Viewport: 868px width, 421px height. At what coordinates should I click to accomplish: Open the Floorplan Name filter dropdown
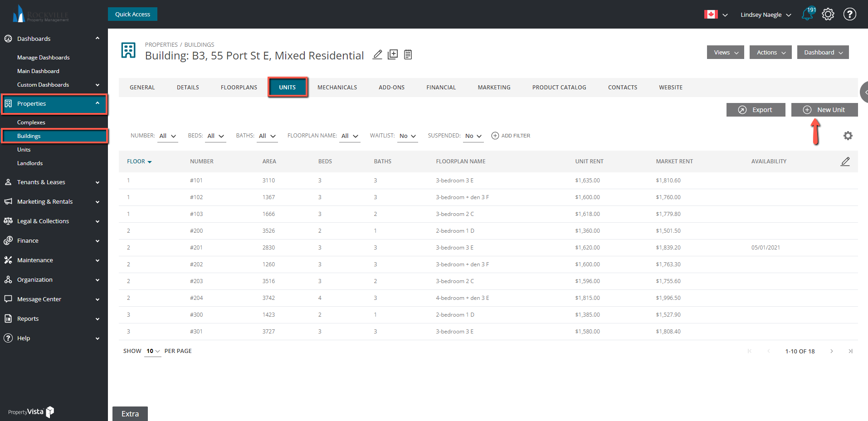tap(350, 136)
